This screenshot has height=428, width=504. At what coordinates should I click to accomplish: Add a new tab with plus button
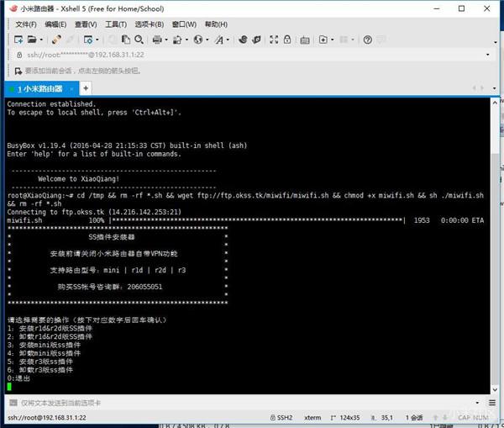coord(86,88)
